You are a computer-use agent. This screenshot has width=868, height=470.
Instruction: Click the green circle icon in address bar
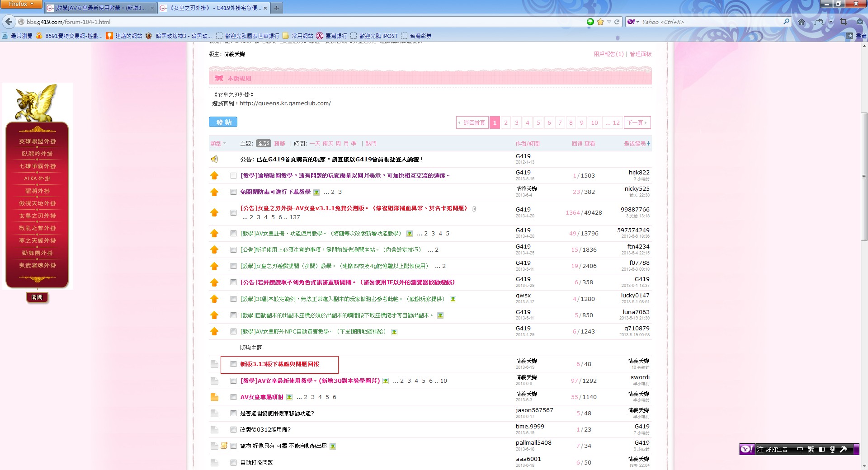point(590,22)
